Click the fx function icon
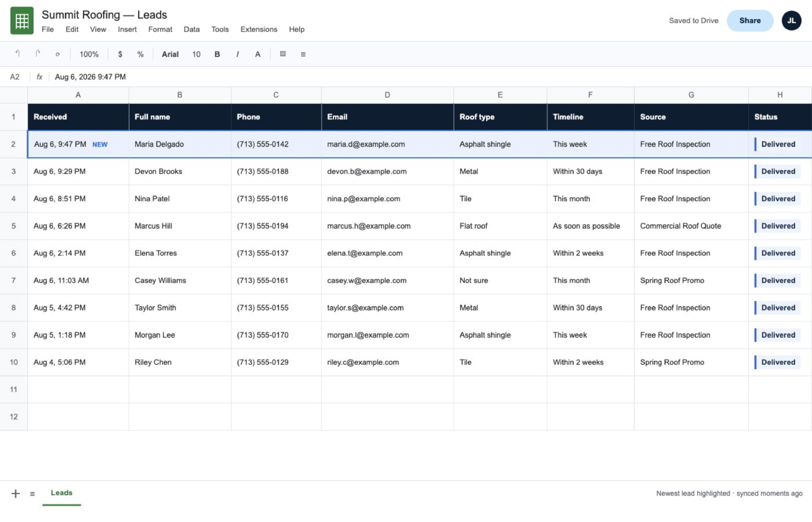 pyautogui.click(x=39, y=77)
